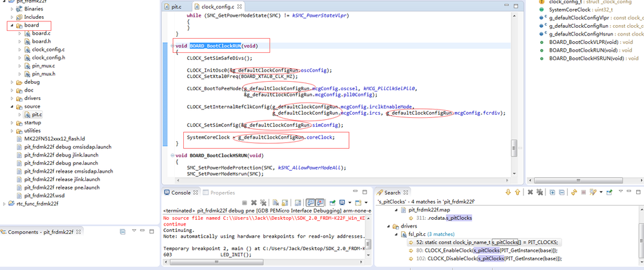Click Remove Launch X icon in Console
644x270 pixels.
click(254, 203)
